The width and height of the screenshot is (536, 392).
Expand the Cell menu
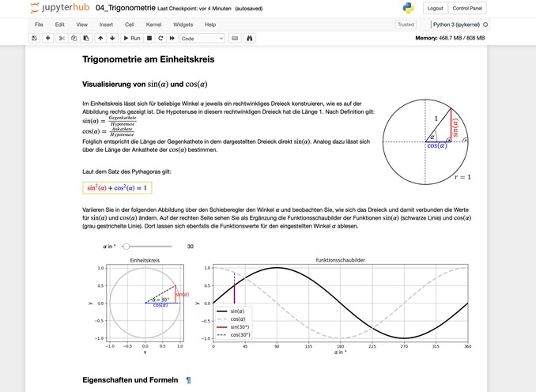pos(129,24)
